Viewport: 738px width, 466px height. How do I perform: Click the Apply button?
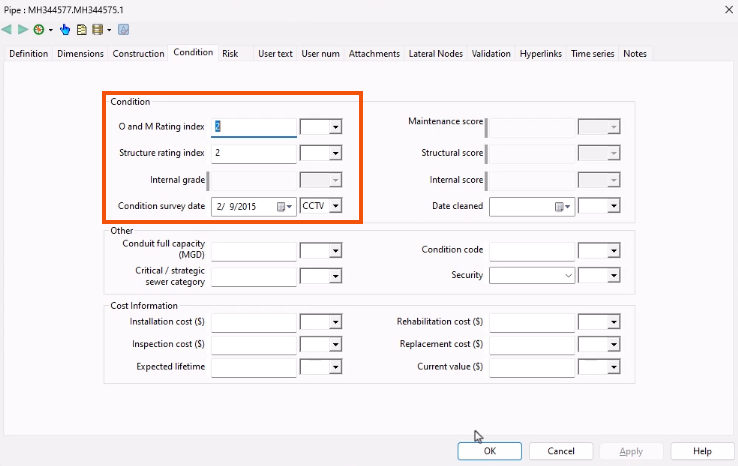point(631,451)
